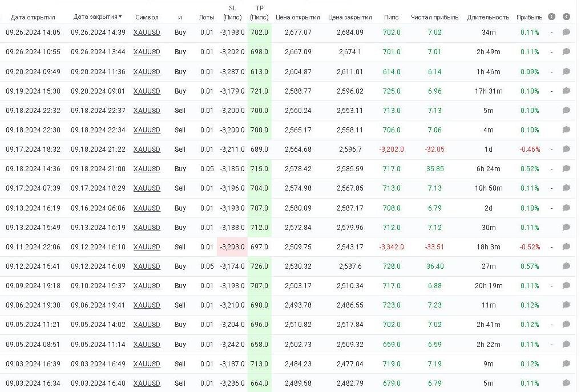
Task: Open comment bubble for trade opened 09.05.2024 11:21
Action: [x=566, y=325]
